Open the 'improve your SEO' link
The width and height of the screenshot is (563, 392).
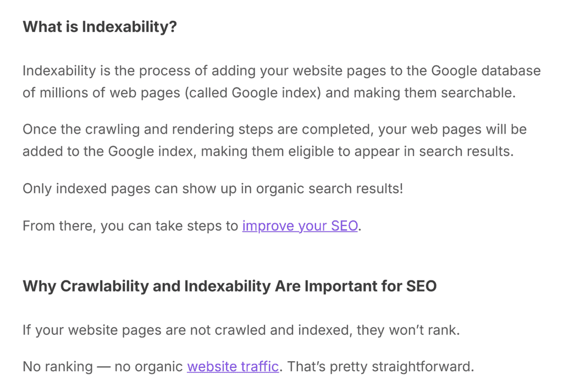point(300,226)
